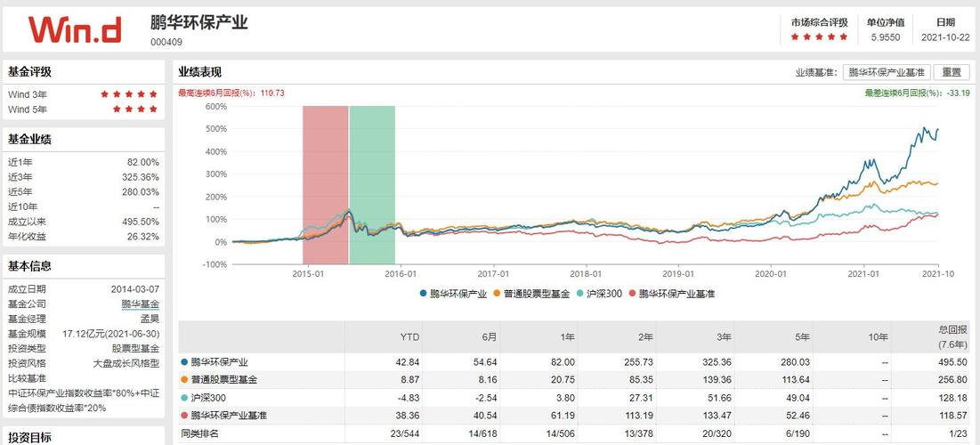Click the orange dot in 普通股票型基金 table row

(184, 379)
